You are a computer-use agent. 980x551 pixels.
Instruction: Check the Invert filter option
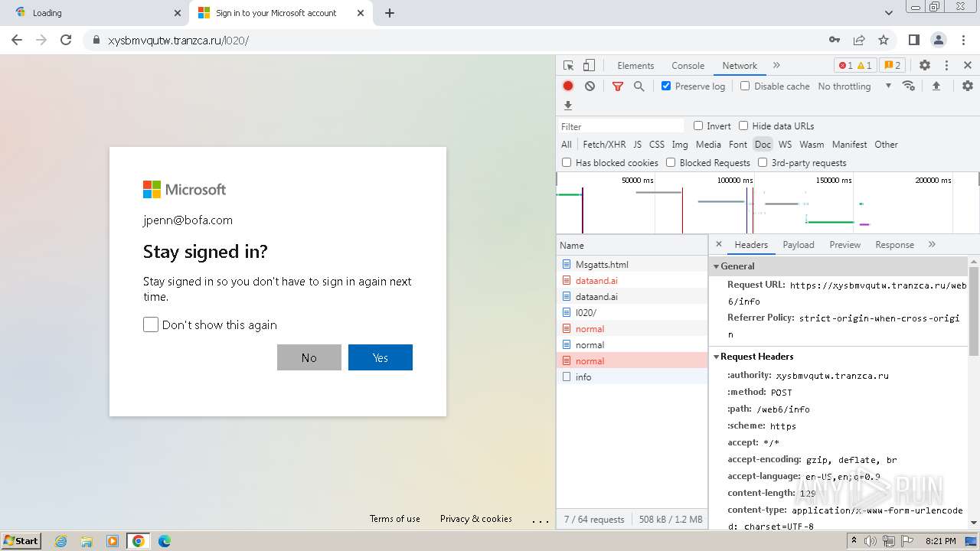coord(698,126)
